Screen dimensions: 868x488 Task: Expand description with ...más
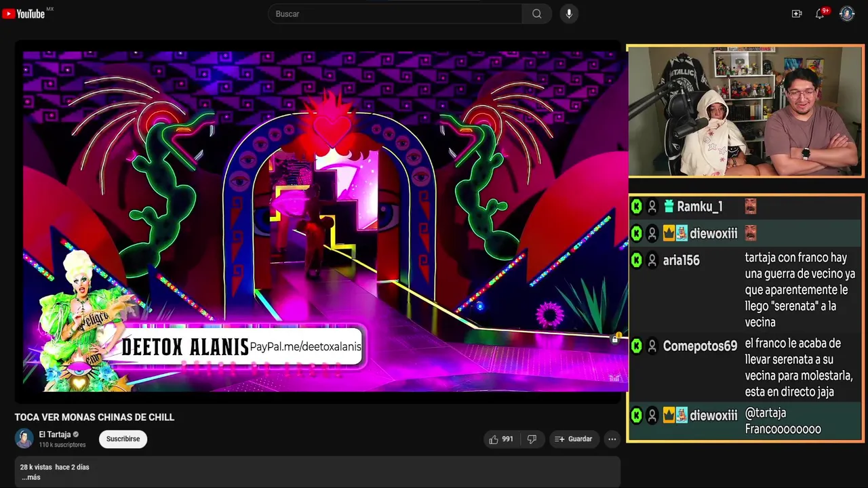[x=31, y=477]
